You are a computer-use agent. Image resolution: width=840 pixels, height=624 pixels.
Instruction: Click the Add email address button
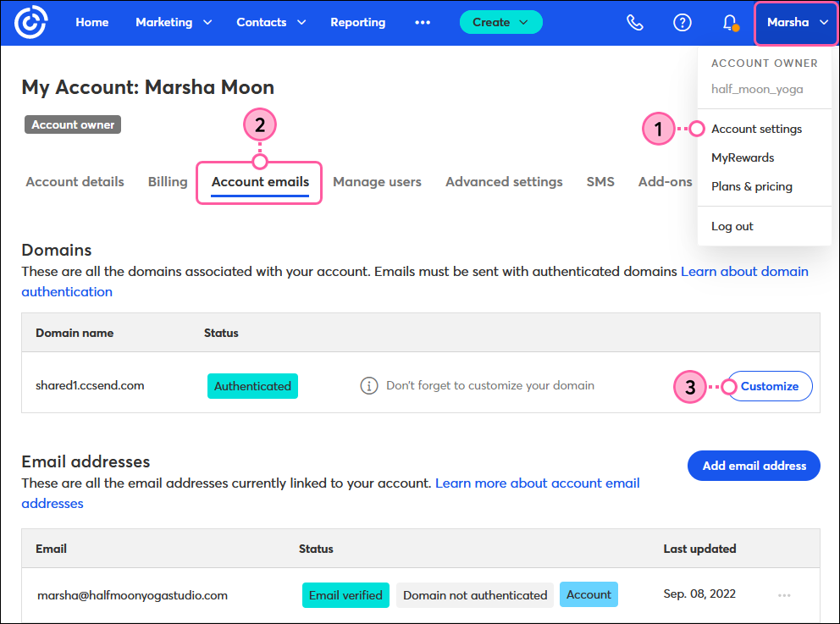[x=753, y=466]
